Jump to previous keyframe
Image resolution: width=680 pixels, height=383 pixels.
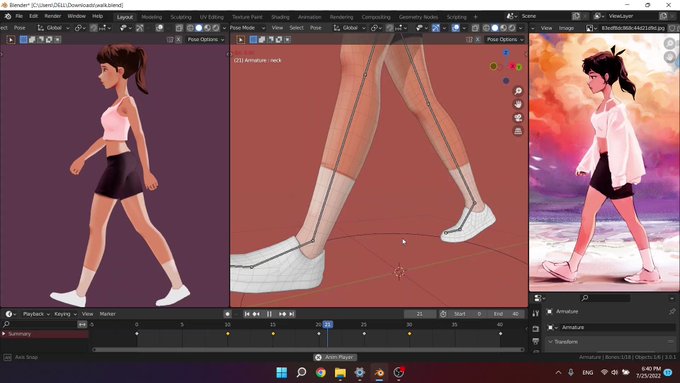coord(256,314)
